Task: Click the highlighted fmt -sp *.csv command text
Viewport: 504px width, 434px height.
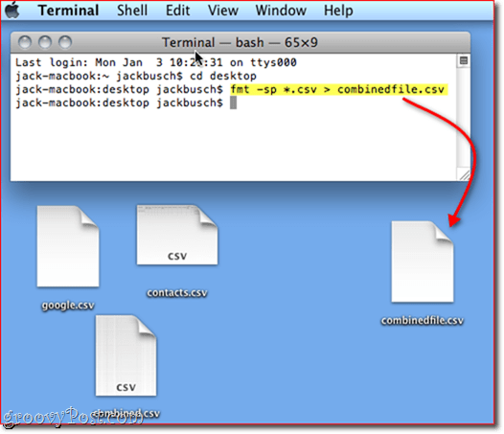Action: click(x=339, y=89)
